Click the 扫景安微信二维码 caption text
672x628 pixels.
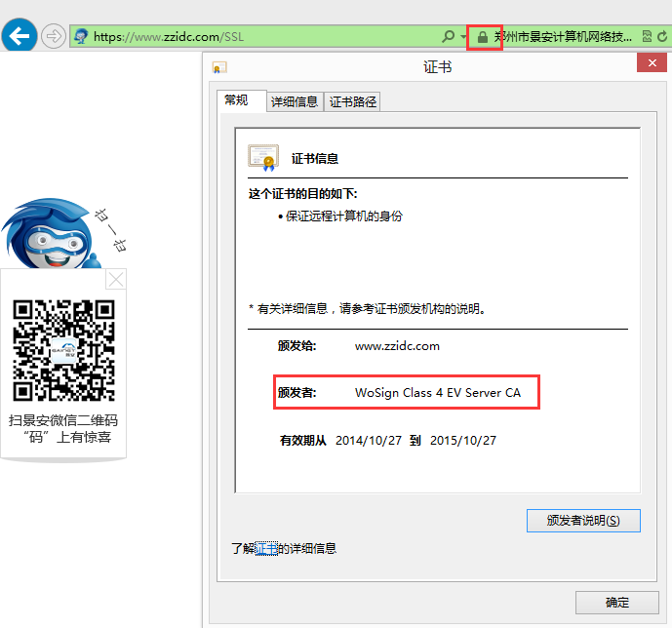tap(63, 420)
